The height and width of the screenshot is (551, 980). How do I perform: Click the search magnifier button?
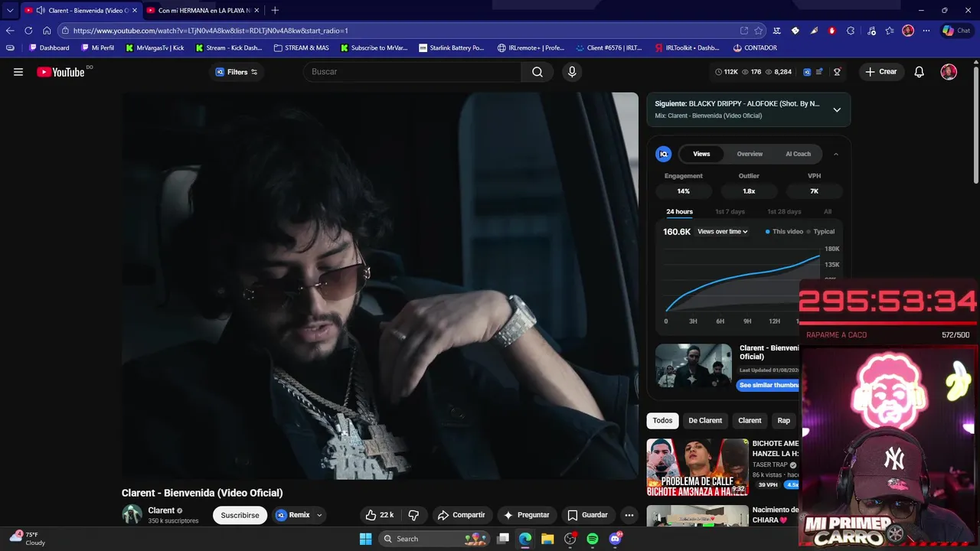tap(537, 72)
